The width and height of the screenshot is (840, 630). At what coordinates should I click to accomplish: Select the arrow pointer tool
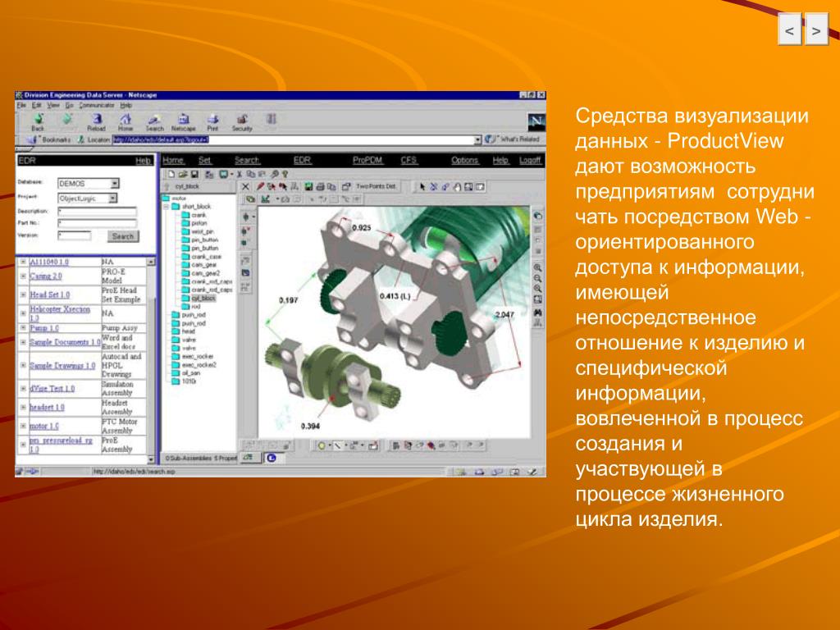click(422, 186)
